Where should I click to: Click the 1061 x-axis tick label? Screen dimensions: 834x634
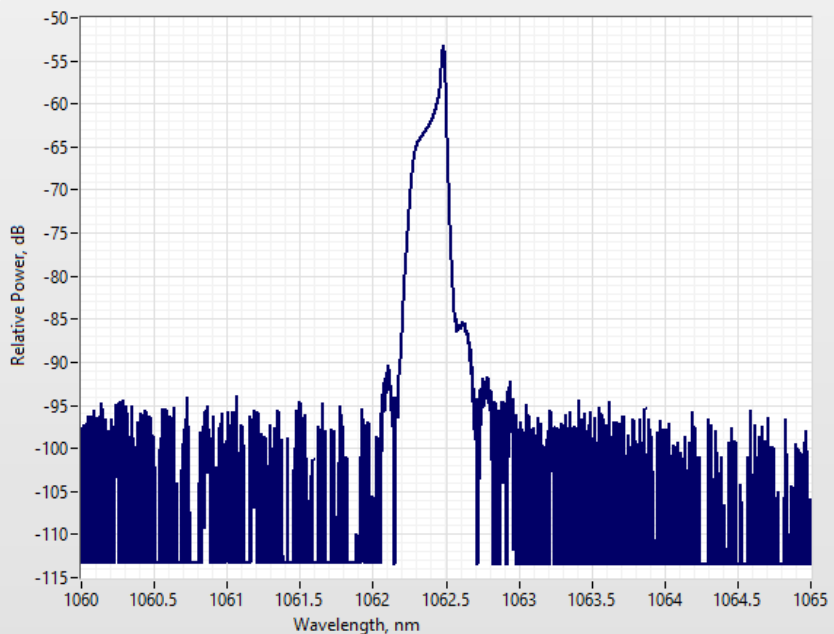pyautogui.click(x=227, y=599)
